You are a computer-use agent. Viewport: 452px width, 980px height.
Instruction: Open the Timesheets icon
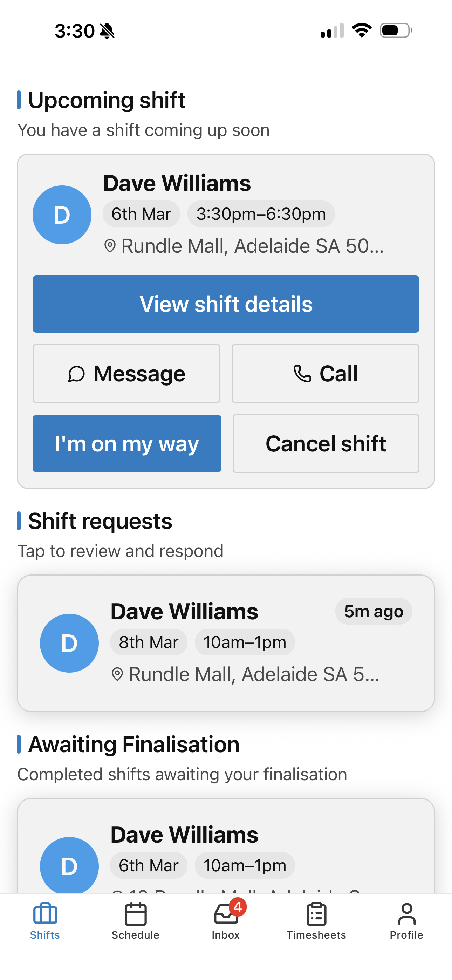316,914
